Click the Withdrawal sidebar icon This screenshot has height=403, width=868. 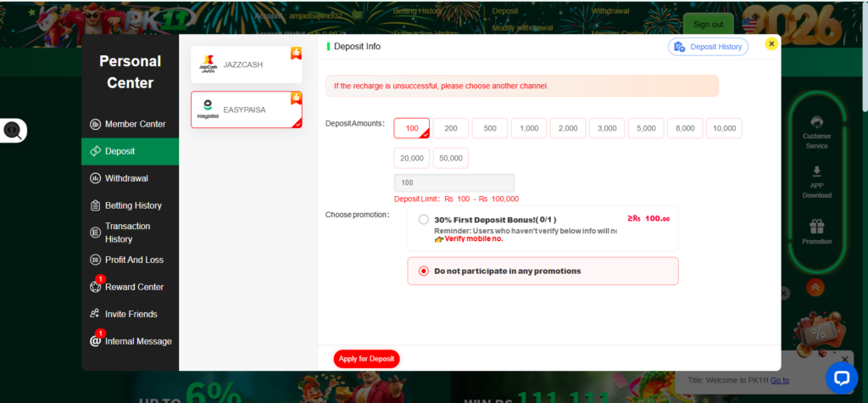coord(95,178)
